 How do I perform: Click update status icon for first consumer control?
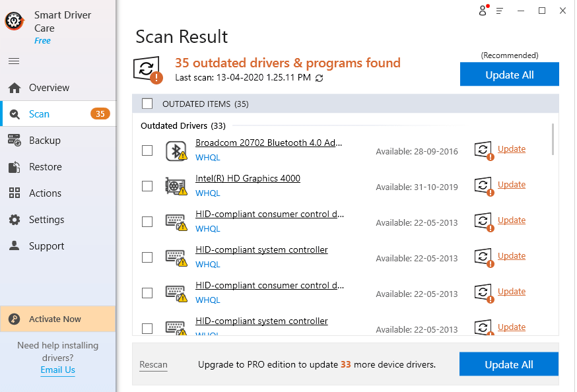pyautogui.click(x=485, y=222)
